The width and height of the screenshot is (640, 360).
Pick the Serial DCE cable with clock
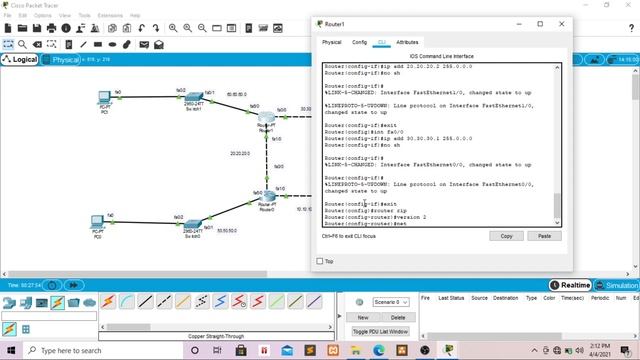pos(240,302)
